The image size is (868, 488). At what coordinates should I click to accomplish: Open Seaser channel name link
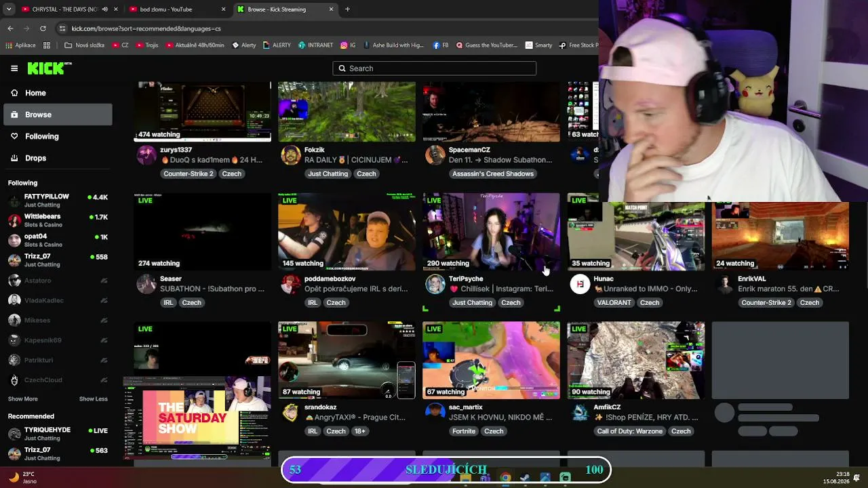pos(171,279)
